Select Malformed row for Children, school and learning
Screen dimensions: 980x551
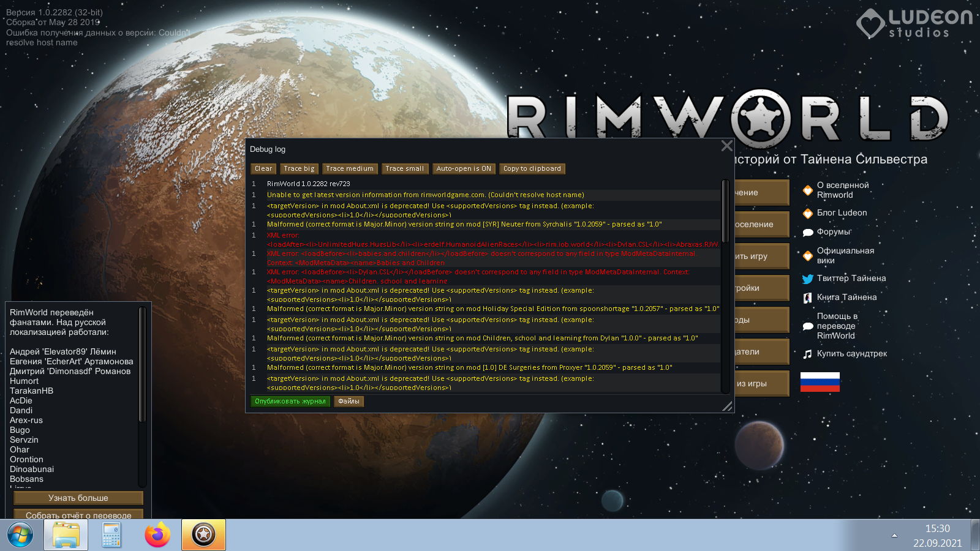pos(484,338)
